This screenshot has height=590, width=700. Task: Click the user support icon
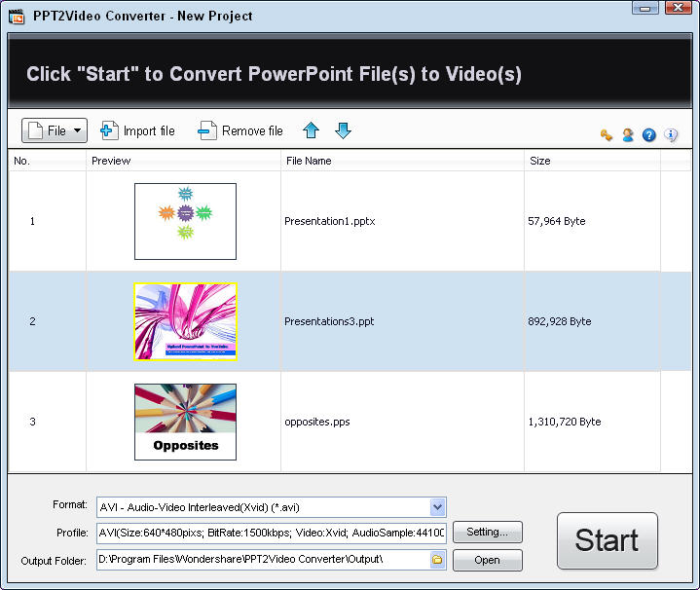click(628, 135)
